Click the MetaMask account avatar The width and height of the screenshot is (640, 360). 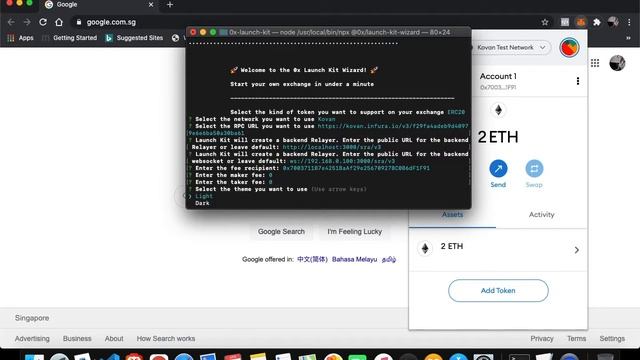tap(569, 47)
